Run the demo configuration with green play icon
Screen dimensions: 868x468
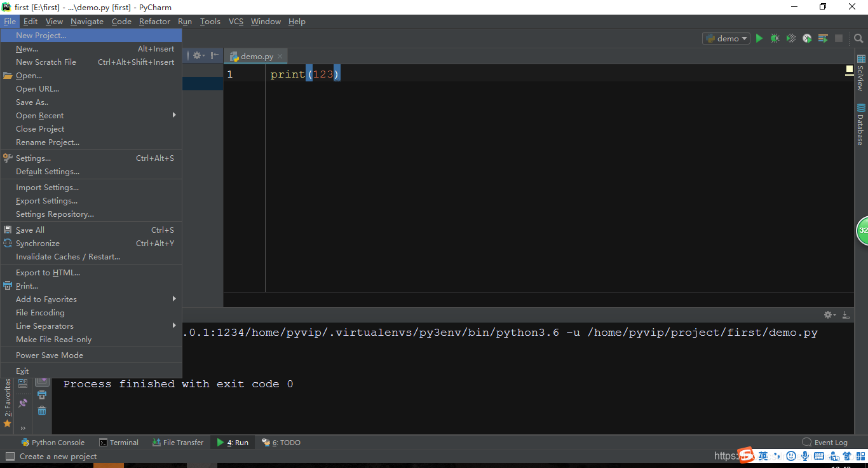click(759, 38)
